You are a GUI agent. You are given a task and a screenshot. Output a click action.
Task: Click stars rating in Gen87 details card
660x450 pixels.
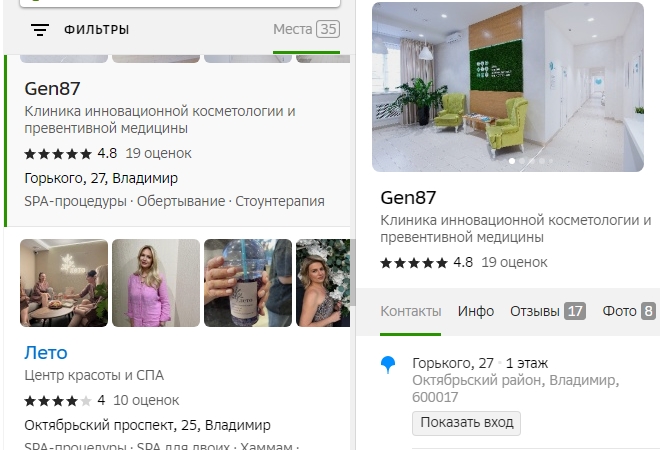[x=414, y=263]
